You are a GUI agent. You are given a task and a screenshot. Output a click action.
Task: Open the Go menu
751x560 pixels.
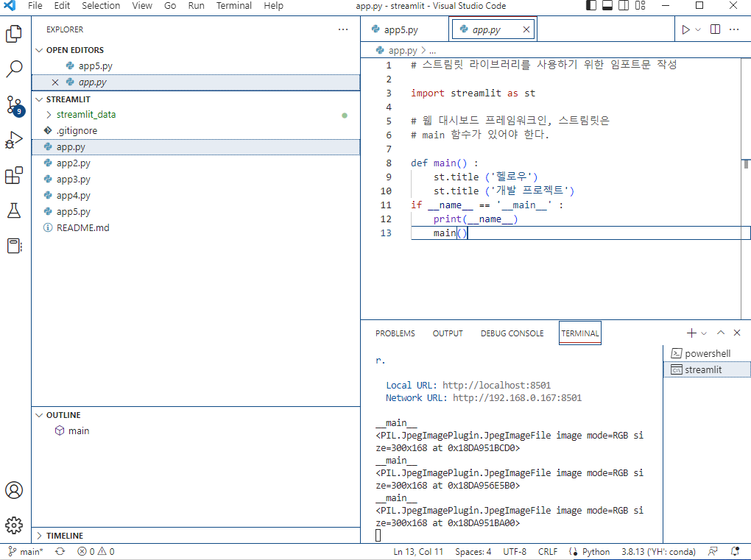170,6
